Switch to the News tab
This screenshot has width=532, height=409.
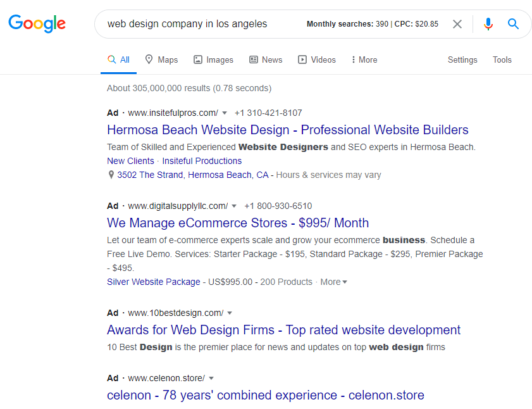pyautogui.click(x=266, y=60)
